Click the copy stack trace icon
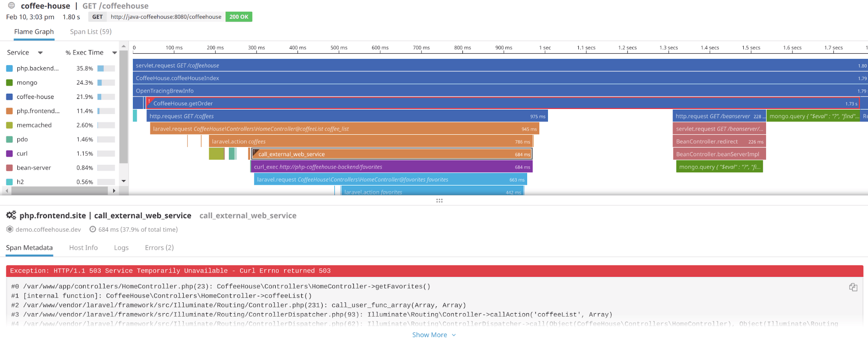The width and height of the screenshot is (868, 344). [853, 287]
